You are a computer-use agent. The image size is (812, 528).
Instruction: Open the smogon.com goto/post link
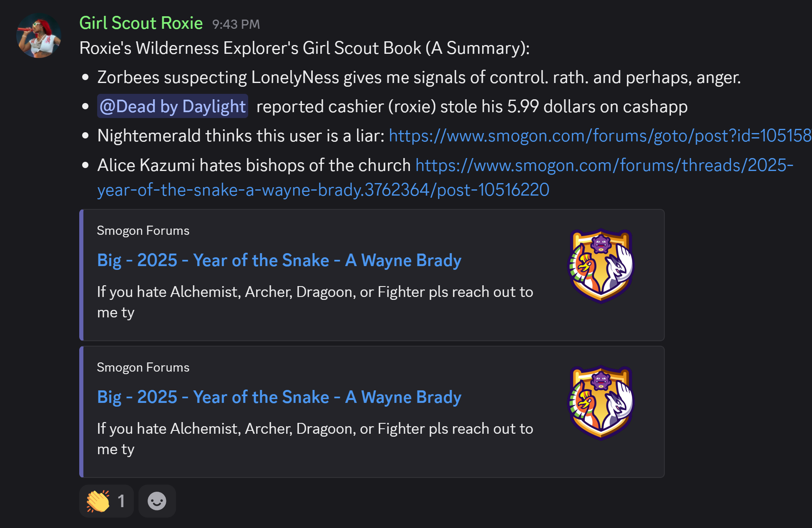click(x=599, y=136)
